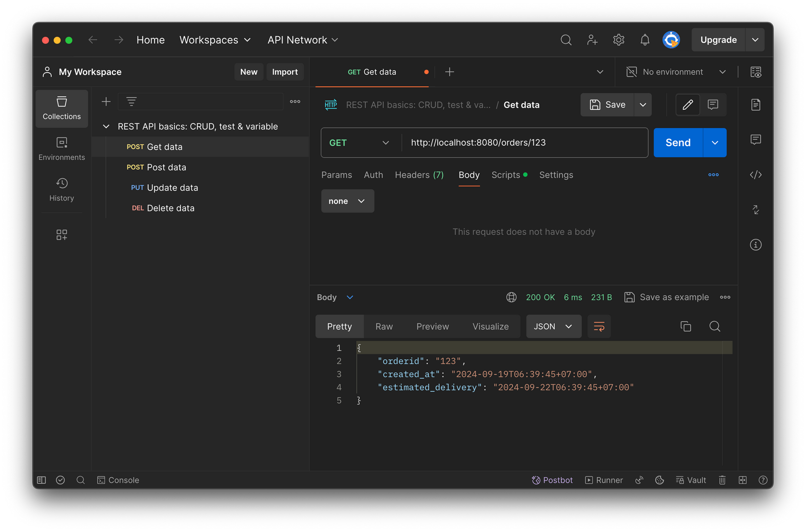The height and width of the screenshot is (532, 806).
Task: Open the Code snippet panel
Action: coord(755,175)
